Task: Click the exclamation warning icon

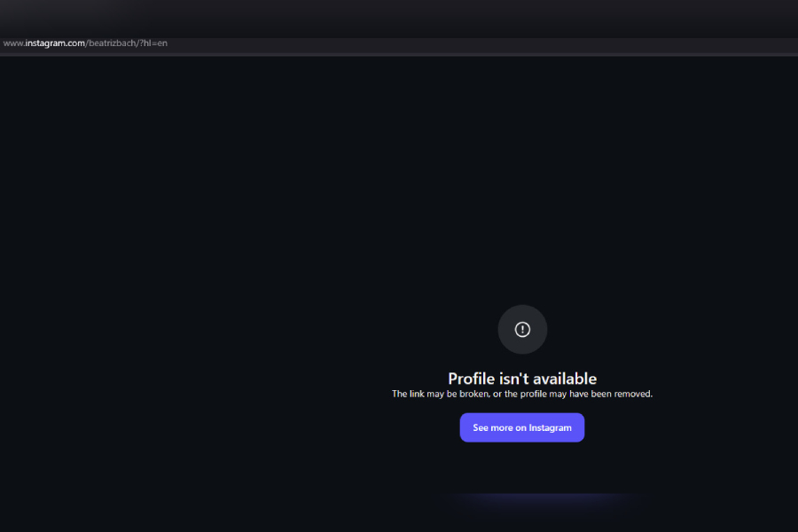Action: coord(522,330)
